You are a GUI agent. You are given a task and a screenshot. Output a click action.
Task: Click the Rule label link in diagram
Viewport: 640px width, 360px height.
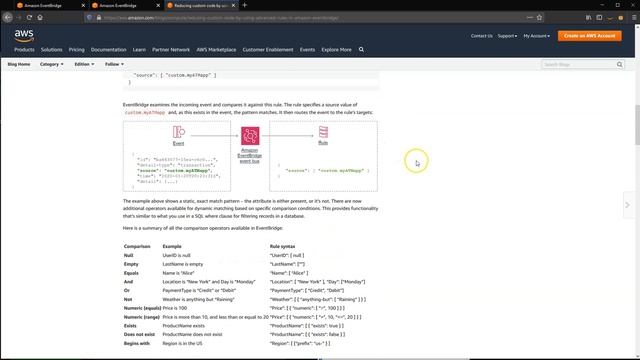point(323,143)
